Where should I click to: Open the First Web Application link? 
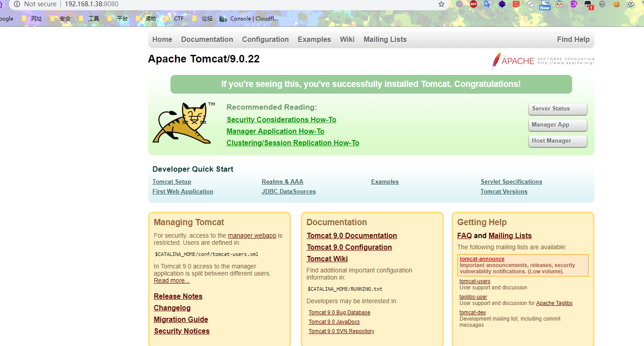pyautogui.click(x=183, y=192)
